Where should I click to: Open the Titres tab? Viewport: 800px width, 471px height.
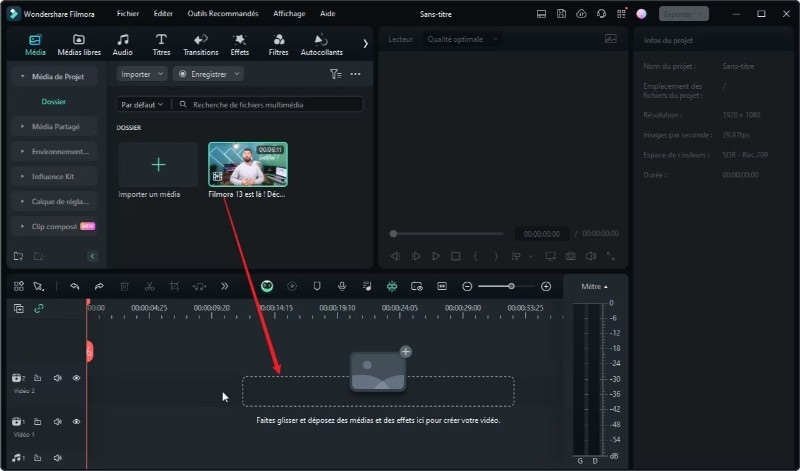tap(161, 45)
